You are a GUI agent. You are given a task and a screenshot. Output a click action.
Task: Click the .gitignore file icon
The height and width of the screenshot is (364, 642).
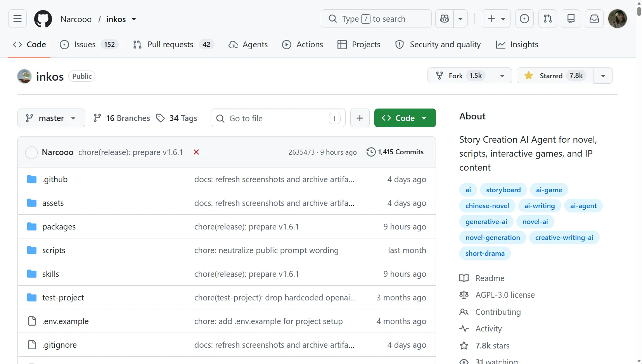[32, 345]
